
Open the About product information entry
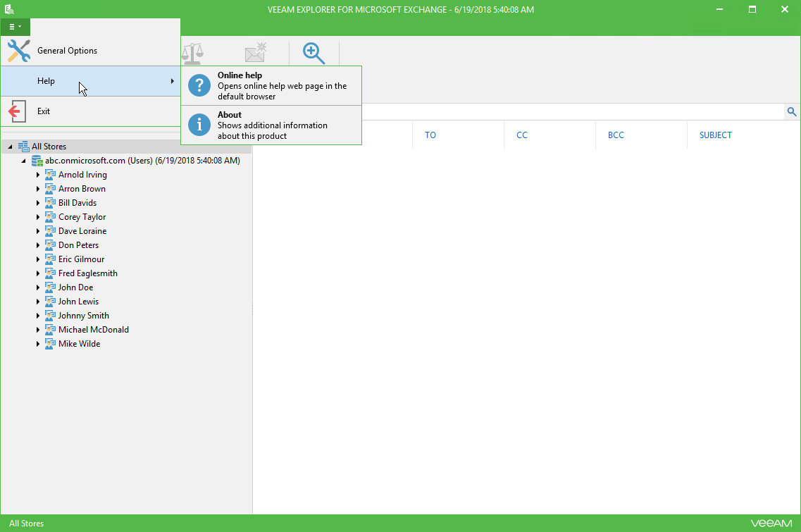271,125
